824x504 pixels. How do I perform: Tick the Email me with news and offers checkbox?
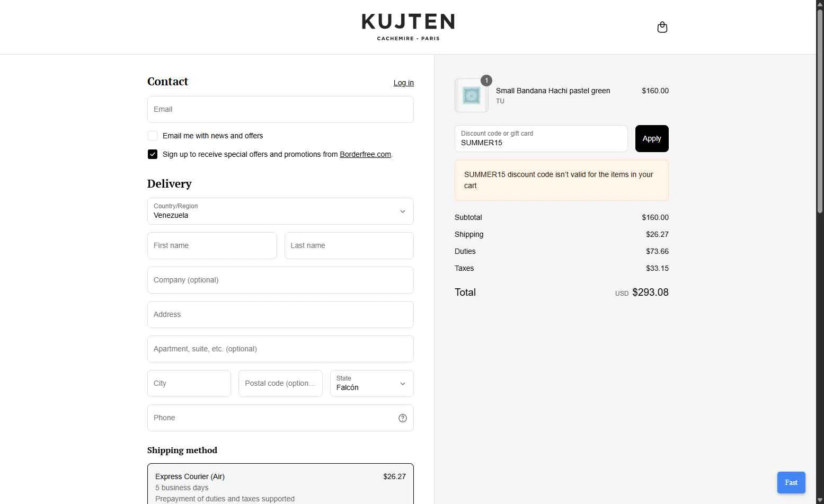(153, 136)
